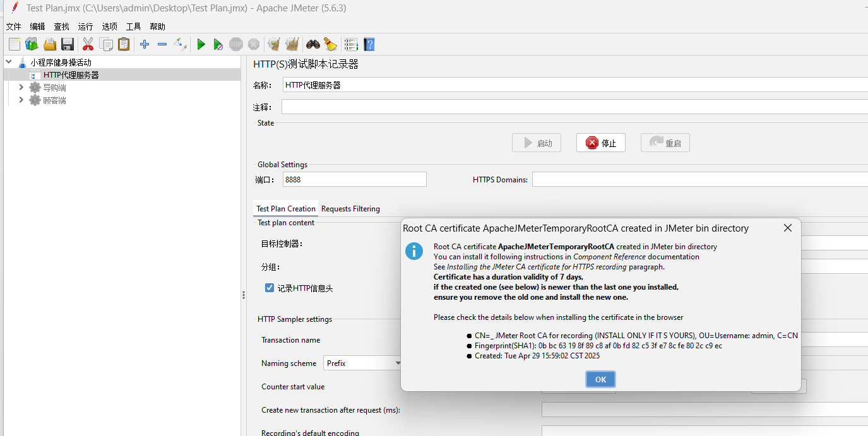This screenshot has width=868, height=436.
Task: Switch to the Requests Filtering tab
Action: [x=350, y=209]
